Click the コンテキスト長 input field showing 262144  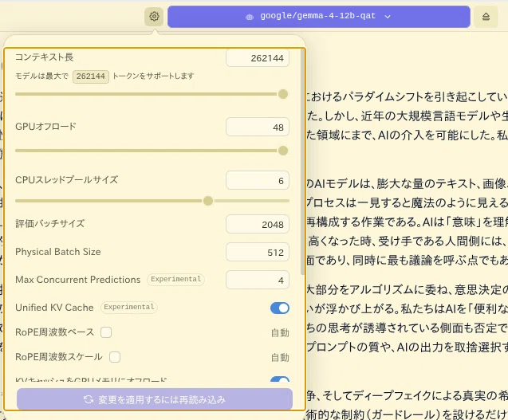[x=258, y=58]
